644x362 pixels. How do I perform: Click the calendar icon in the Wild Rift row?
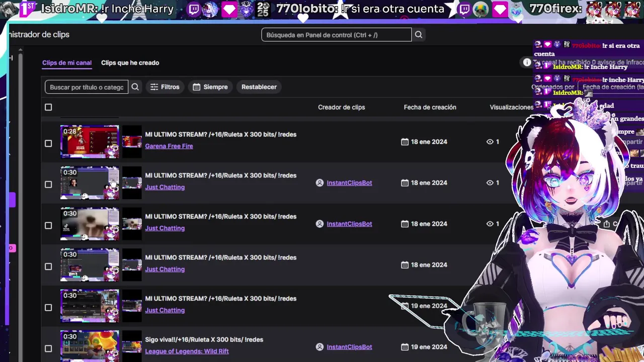[x=405, y=347]
